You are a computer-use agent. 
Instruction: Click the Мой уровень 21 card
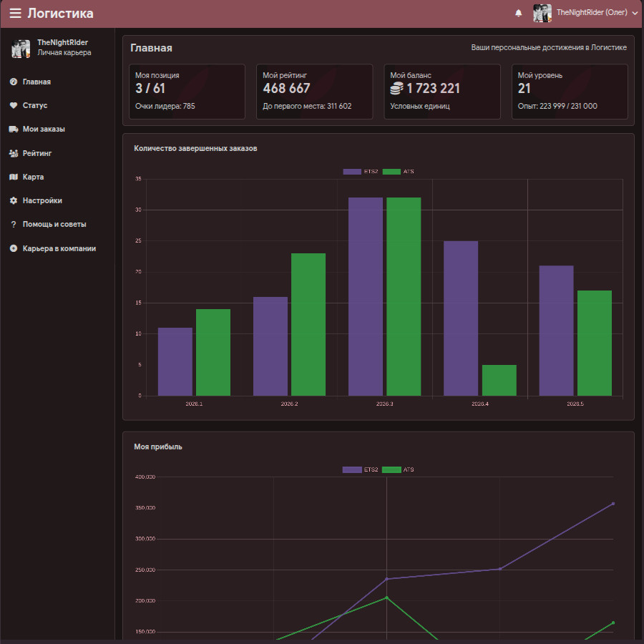570,92
